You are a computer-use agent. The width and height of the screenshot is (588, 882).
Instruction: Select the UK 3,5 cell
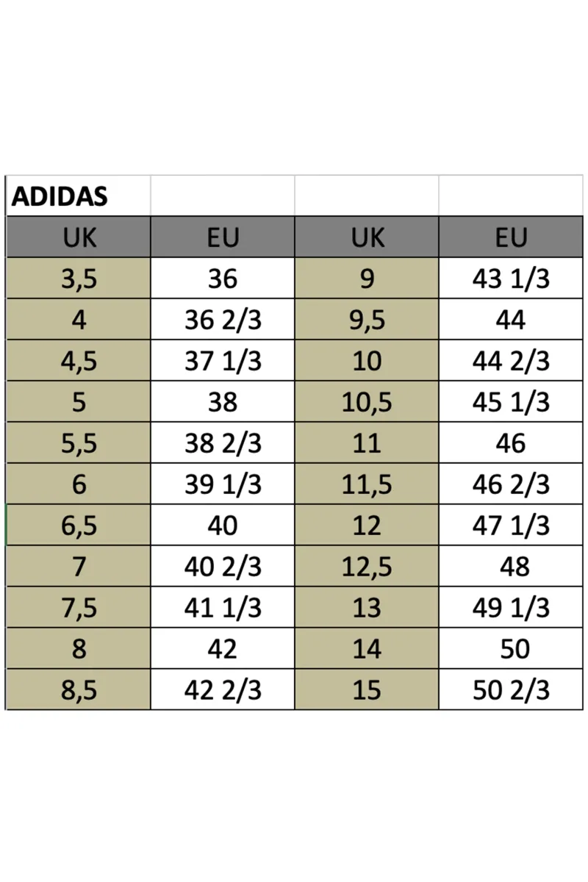pos(79,279)
